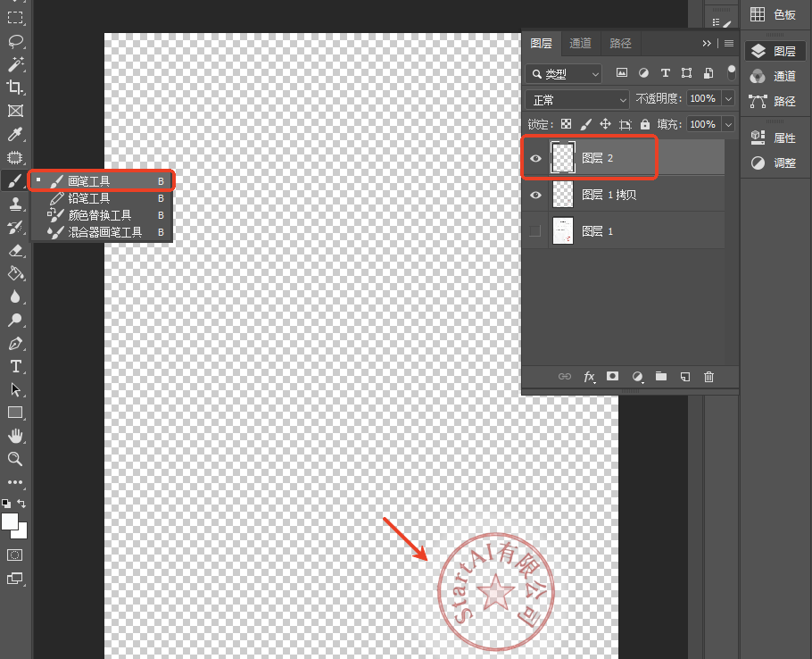
Task: Hide the 图层 1 拷贝 layer
Action: (x=535, y=195)
